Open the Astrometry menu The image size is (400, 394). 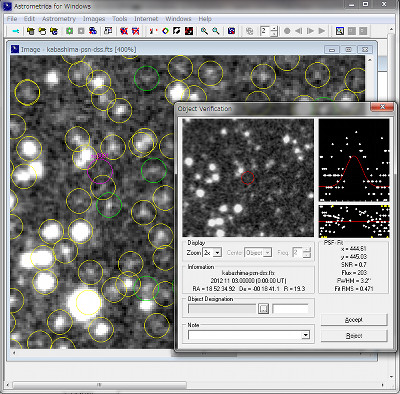[x=59, y=19]
